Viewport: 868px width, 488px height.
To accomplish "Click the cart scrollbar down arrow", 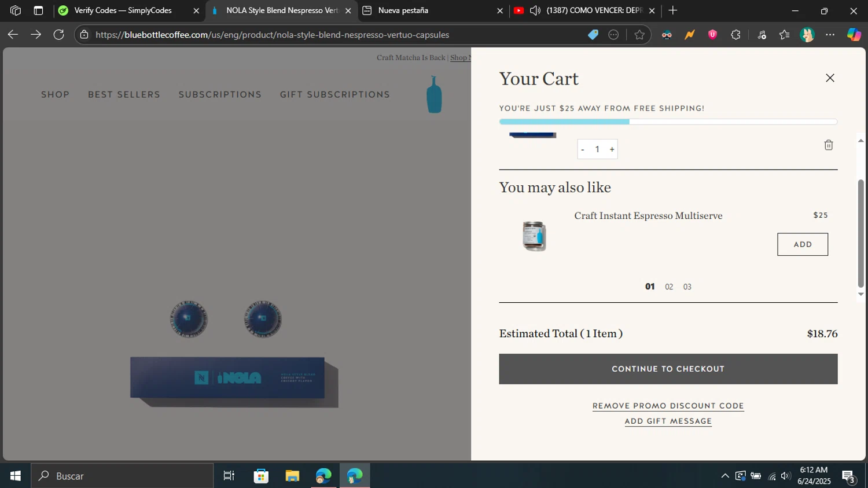I will coord(861,294).
